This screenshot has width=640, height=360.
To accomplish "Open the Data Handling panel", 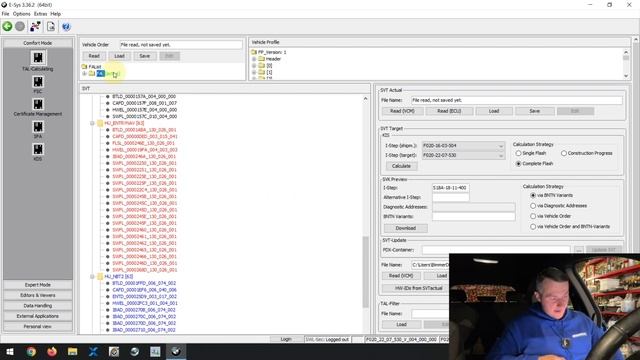I will (x=38, y=306).
